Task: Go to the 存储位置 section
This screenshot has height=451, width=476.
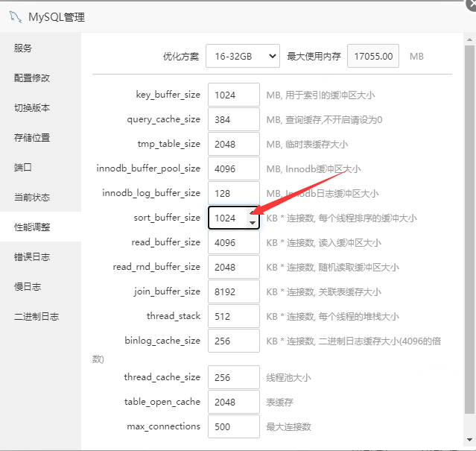Action: [x=32, y=138]
